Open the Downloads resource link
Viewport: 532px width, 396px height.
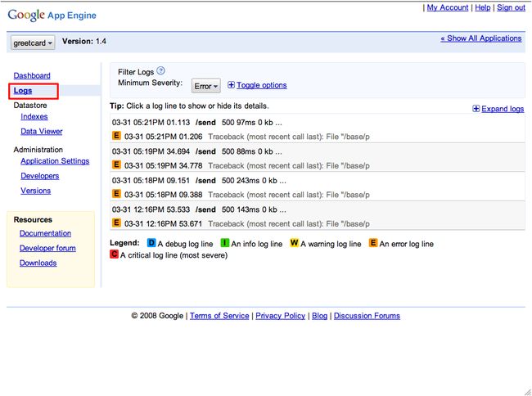[x=38, y=263]
